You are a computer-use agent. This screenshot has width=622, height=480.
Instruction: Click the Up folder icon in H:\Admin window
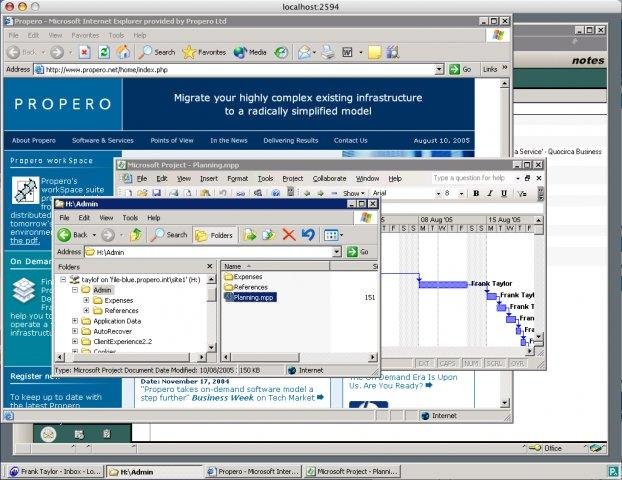(x=136, y=235)
